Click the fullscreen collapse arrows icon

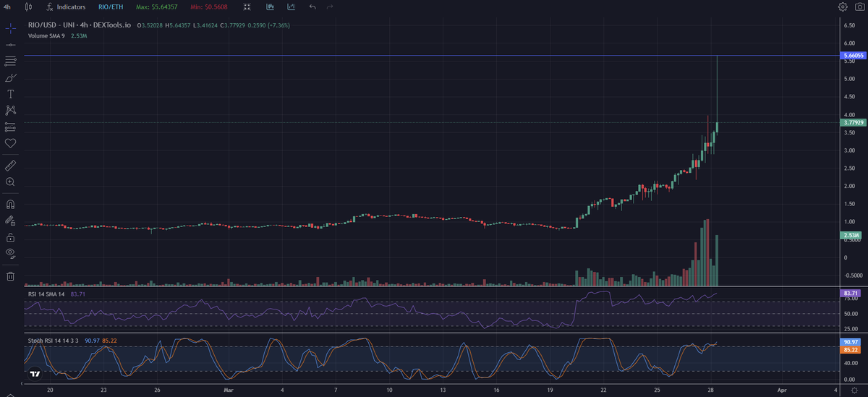pyautogui.click(x=247, y=7)
